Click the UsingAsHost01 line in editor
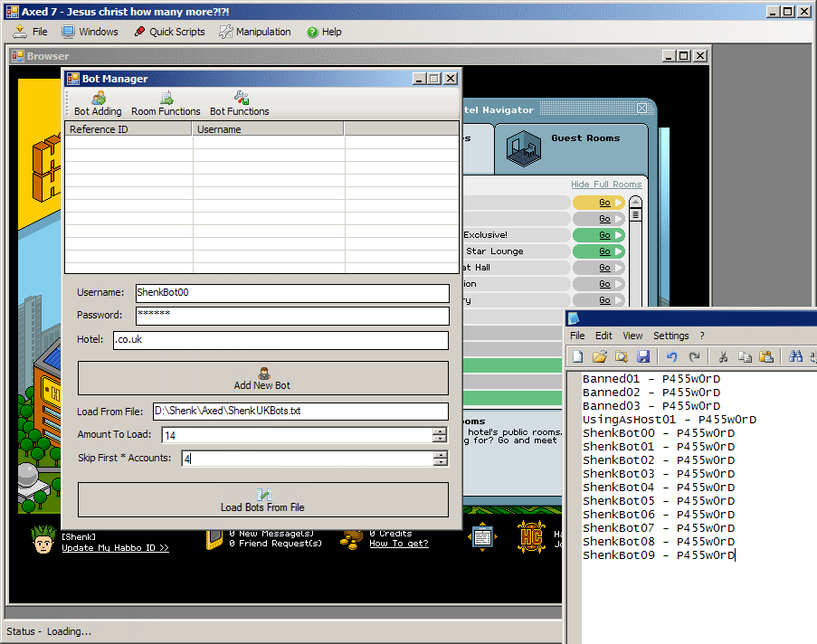This screenshot has width=817, height=644. (x=670, y=420)
